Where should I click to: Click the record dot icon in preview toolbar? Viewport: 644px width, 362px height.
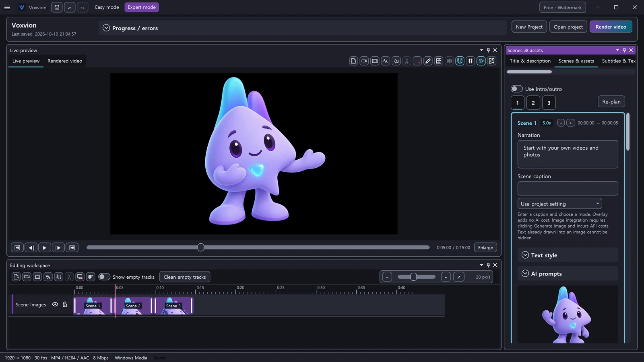[x=417, y=61]
